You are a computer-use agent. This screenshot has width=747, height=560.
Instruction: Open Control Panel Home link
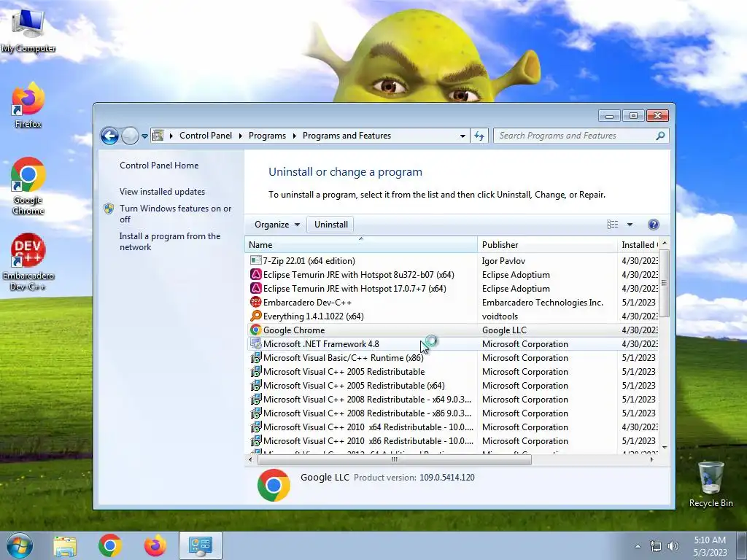pyautogui.click(x=159, y=166)
